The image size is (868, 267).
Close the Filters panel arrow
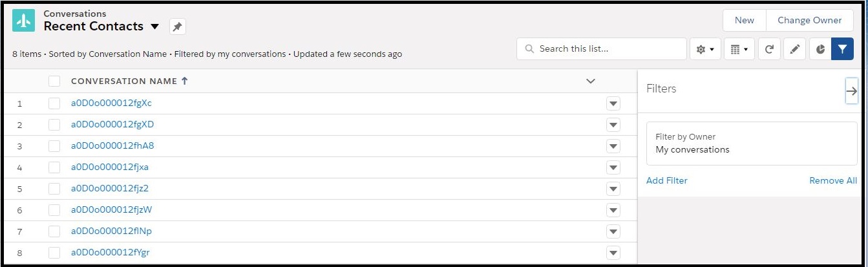coord(851,91)
